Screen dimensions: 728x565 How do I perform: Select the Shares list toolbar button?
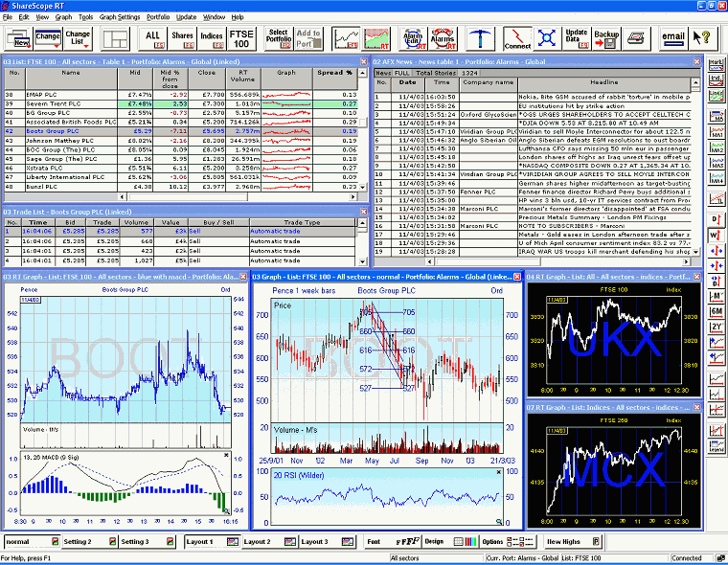(x=182, y=38)
